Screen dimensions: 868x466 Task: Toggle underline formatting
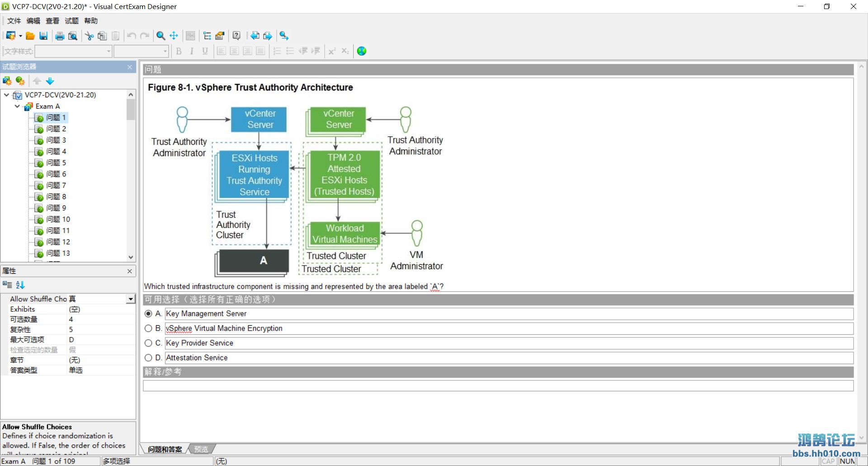point(205,51)
